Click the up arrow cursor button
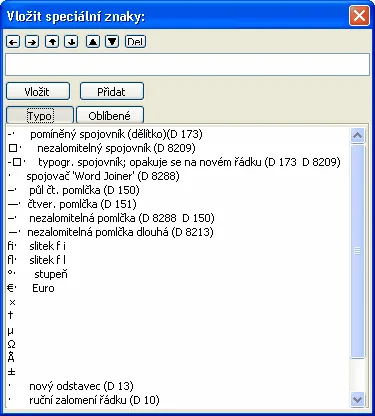The image size is (375, 416). coord(52,42)
